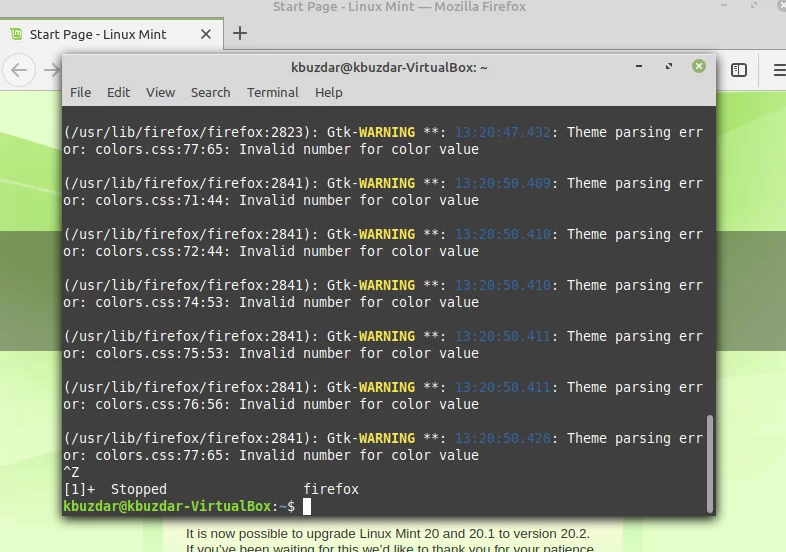Screen dimensions: 786x552
Task: Minimize the terminal window
Action: coord(639,66)
